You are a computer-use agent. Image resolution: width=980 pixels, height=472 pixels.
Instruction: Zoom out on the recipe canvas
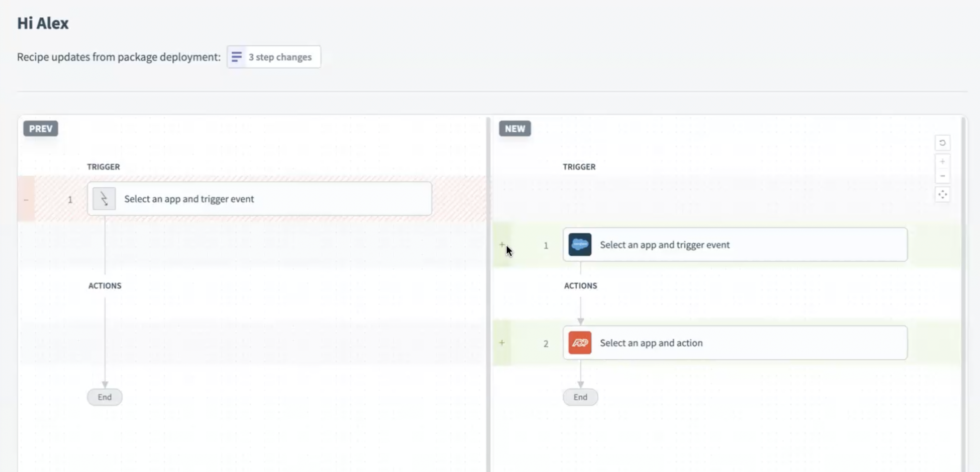click(942, 176)
